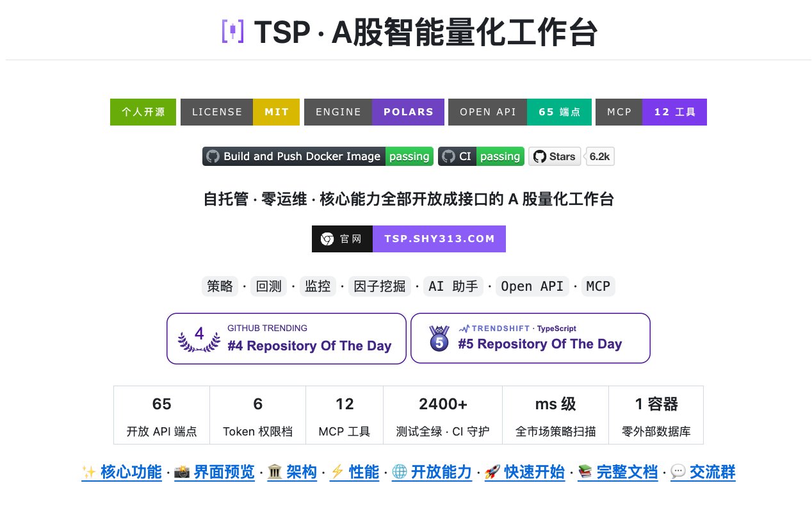
Task: Click the purple TSP candlestick logo icon
Action: click(x=232, y=32)
